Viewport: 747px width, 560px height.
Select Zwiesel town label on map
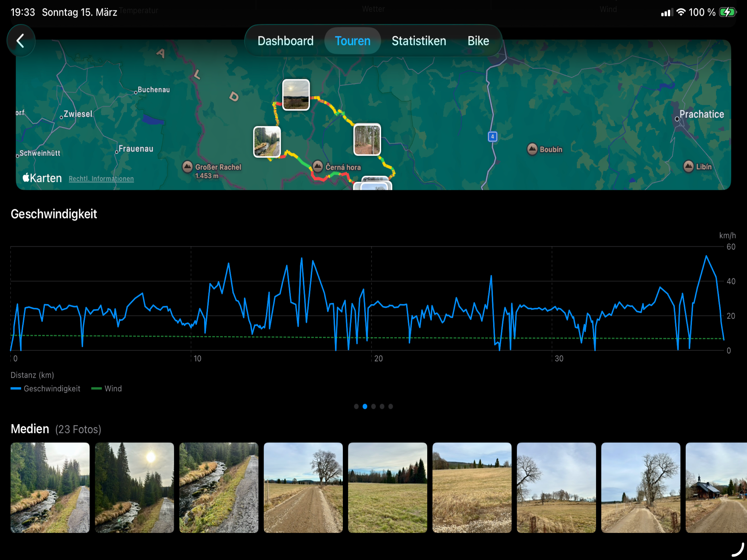pyautogui.click(x=78, y=114)
